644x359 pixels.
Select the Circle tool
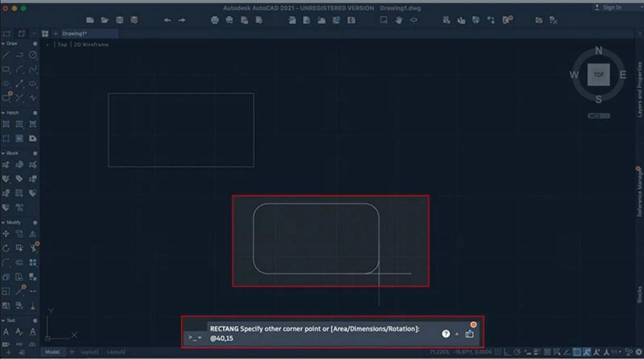[x=33, y=55]
